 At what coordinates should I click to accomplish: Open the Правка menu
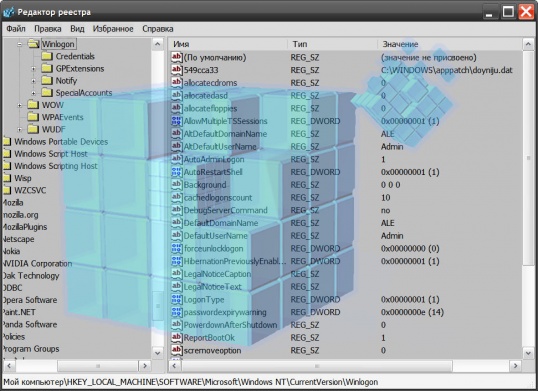pyautogui.click(x=48, y=29)
